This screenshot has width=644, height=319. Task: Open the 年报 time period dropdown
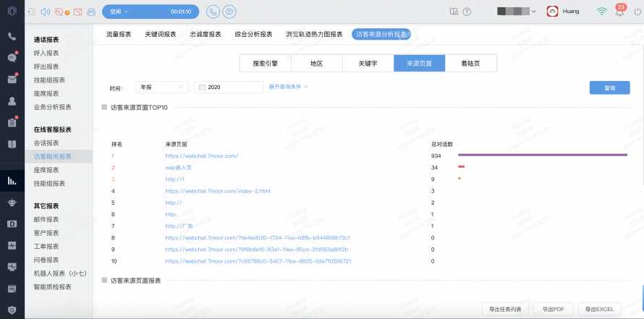coord(162,88)
